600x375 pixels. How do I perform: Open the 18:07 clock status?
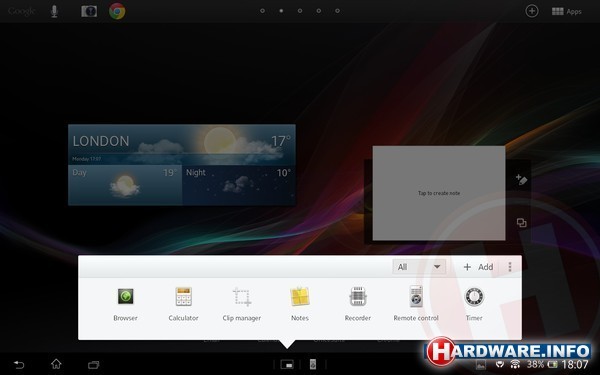coord(576,364)
